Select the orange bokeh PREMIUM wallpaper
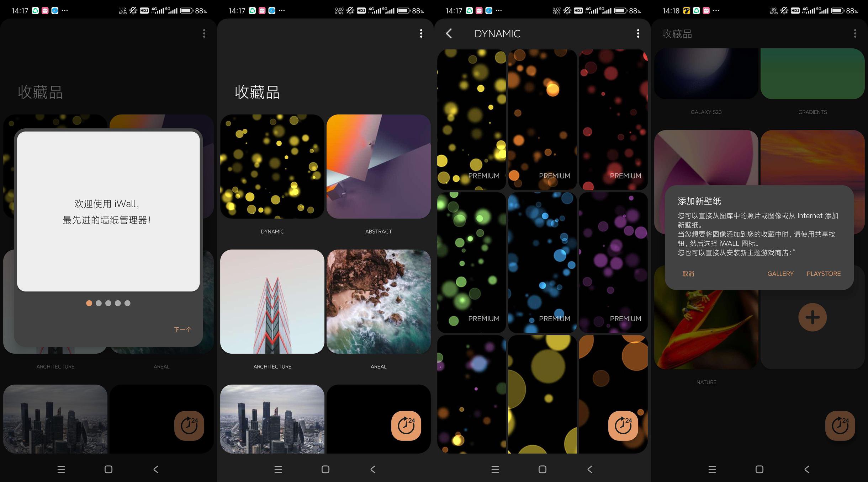Image resolution: width=868 pixels, height=482 pixels. coord(542,119)
